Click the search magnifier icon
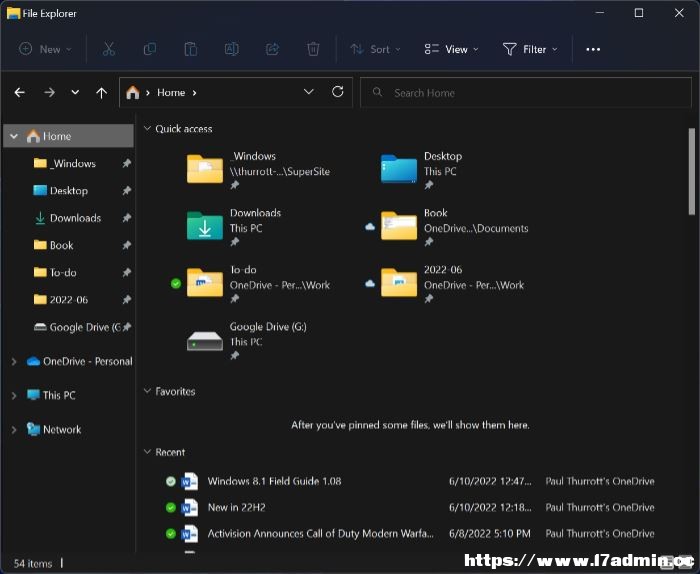The height and width of the screenshot is (574, 700). point(377,92)
